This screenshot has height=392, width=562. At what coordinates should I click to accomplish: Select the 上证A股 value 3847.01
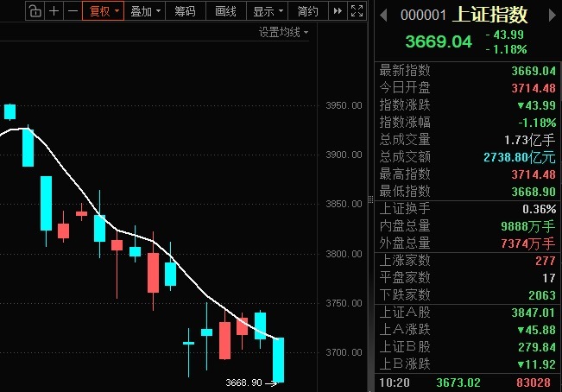pos(534,313)
